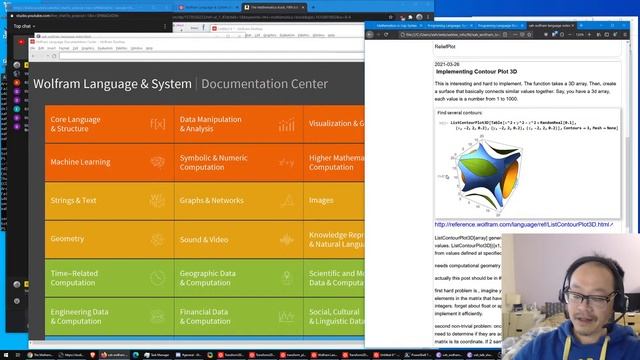Image resolution: width=640 pixels, height=360 pixels.
Task: Open Task Manager from the taskbar
Action: click(x=157, y=355)
